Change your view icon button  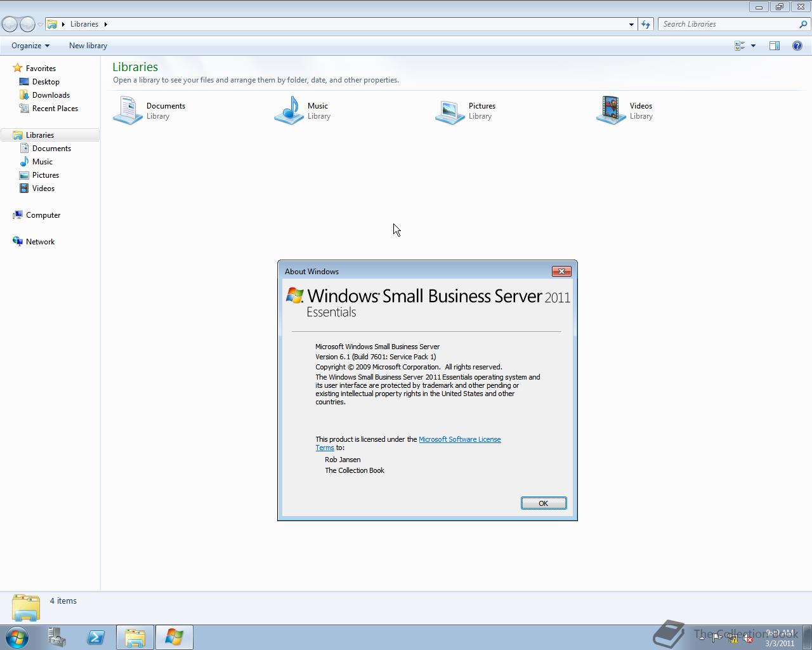(x=740, y=46)
